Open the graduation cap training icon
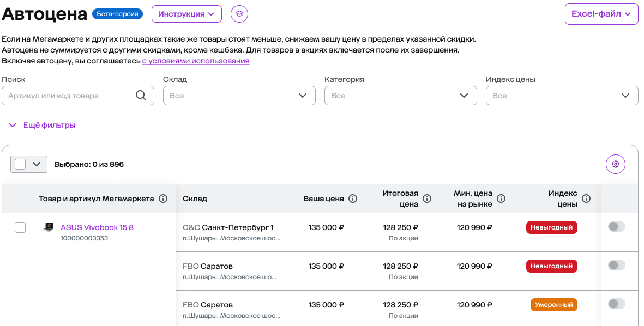 coord(239,14)
